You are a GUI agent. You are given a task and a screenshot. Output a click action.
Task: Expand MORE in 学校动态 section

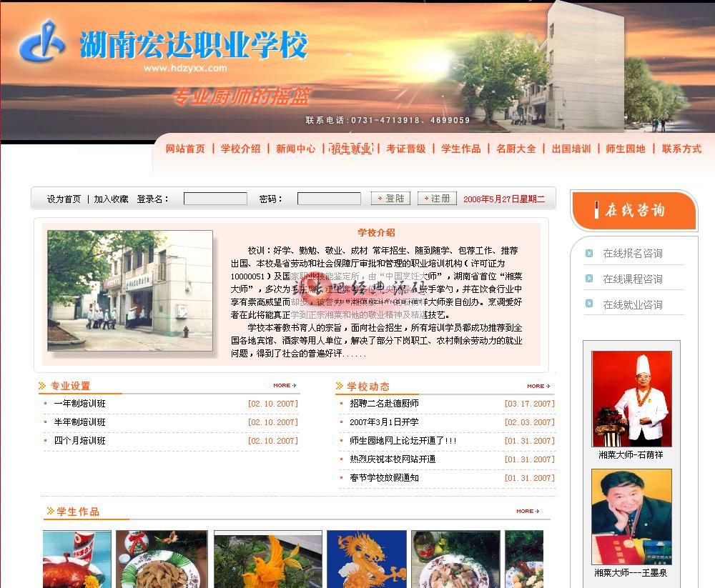[x=538, y=386]
